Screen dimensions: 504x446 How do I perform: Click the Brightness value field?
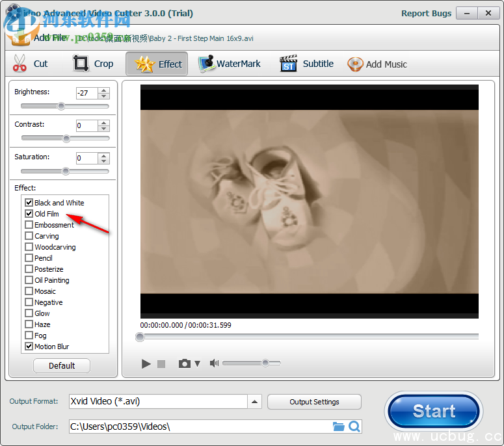click(86, 93)
